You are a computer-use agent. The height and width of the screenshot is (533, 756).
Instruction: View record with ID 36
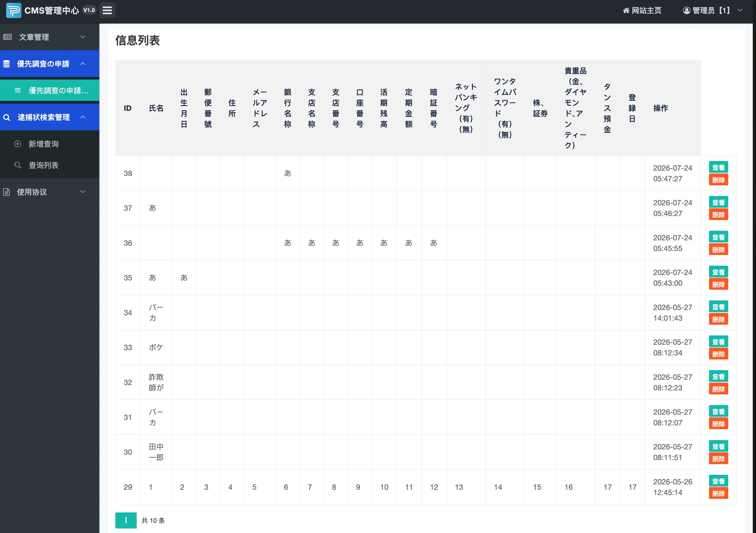(x=718, y=237)
